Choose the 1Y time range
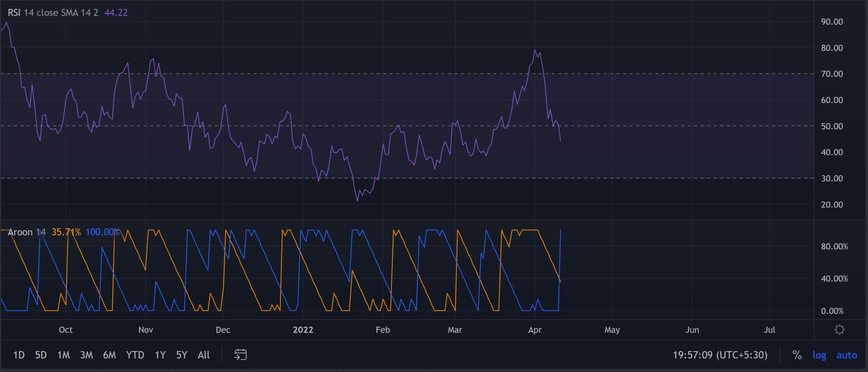Screen dimensions: 868x372 point(160,355)
